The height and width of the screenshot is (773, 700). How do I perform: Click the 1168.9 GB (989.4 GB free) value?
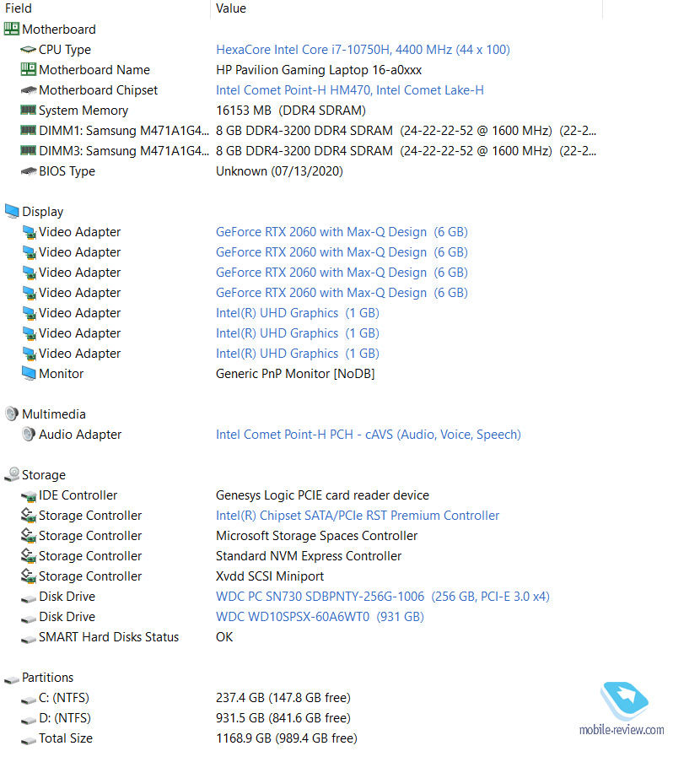point(287,738)
